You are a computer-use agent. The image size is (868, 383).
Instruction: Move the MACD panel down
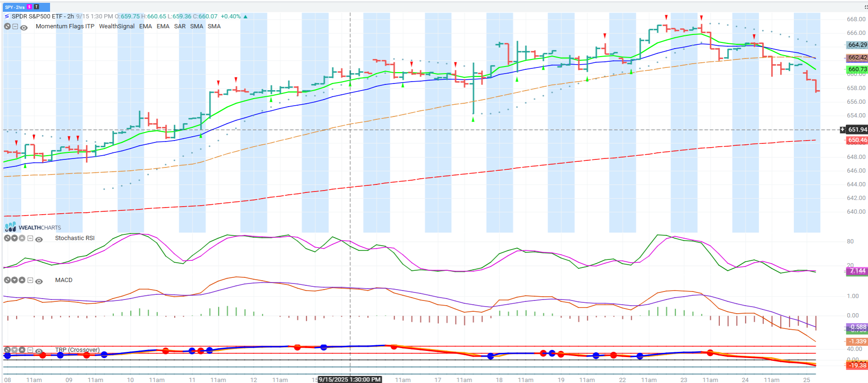tap(15, 280)
